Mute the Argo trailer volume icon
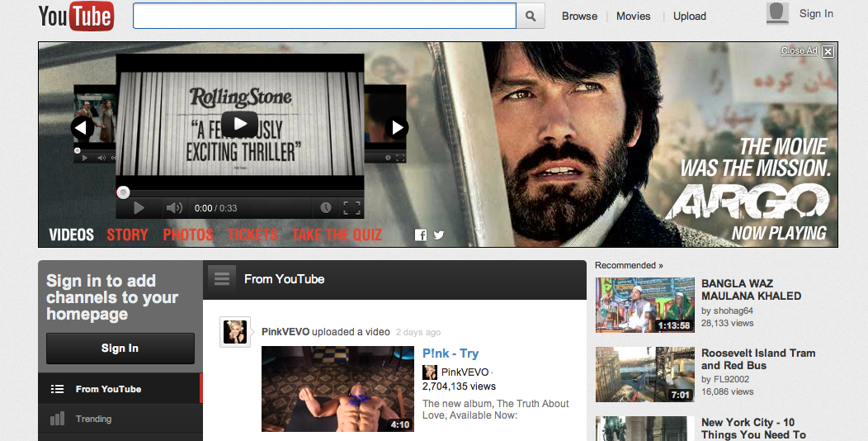 (173, 208)
